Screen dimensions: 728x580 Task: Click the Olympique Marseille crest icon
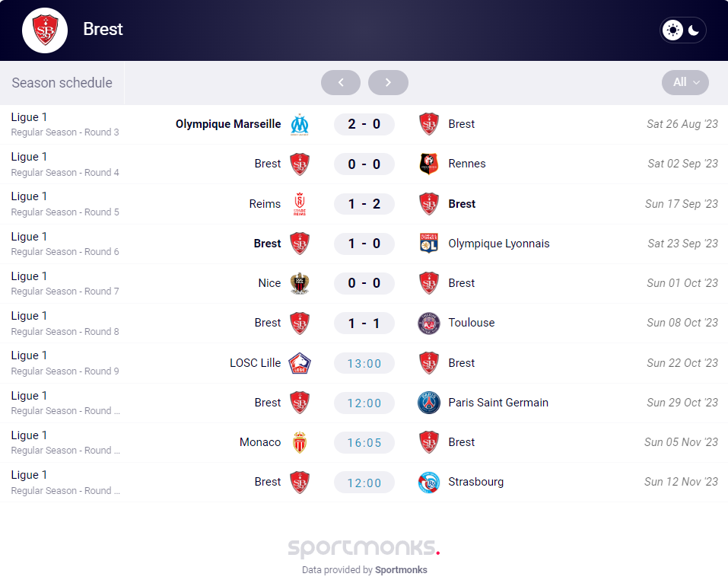(300, 124)
